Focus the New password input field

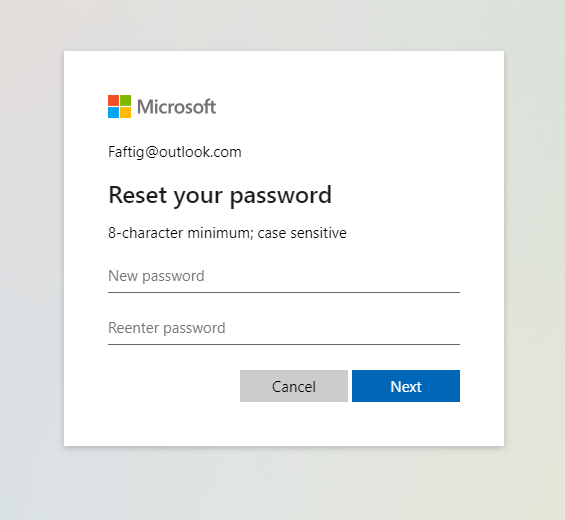(284, 276)
